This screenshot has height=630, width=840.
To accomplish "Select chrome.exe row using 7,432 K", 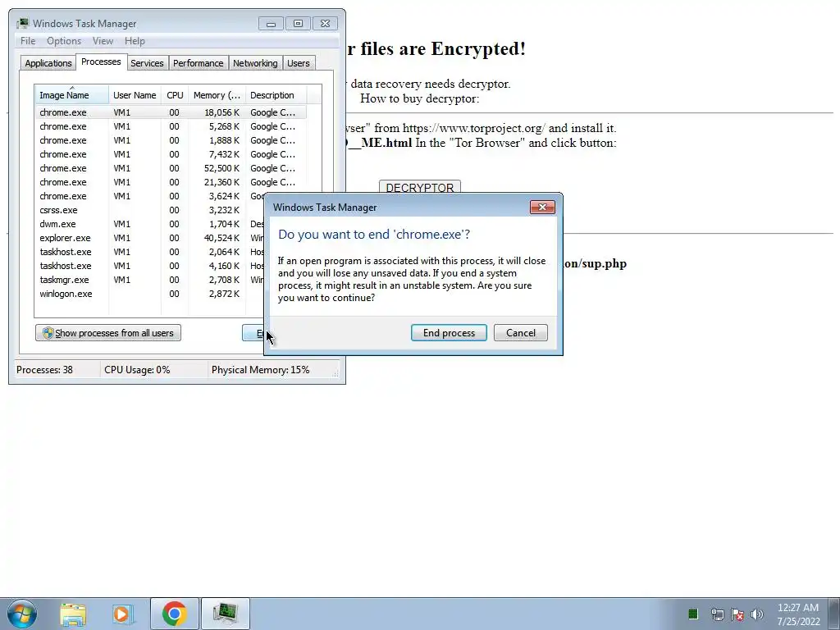I will tap(171, 154).
